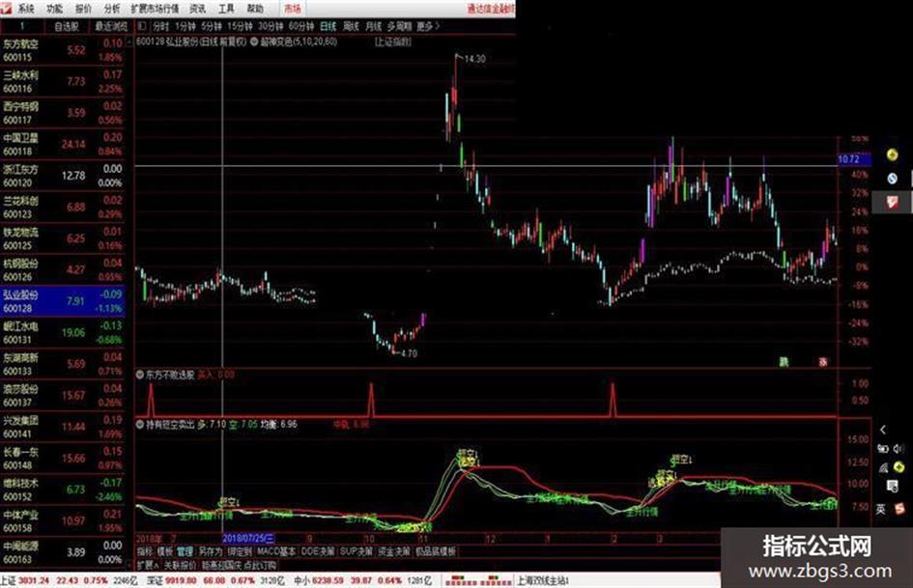Viewport: 913px width, 588px height.
Task: Click the 管理 button in indicator bar
Action: (185, 550)
